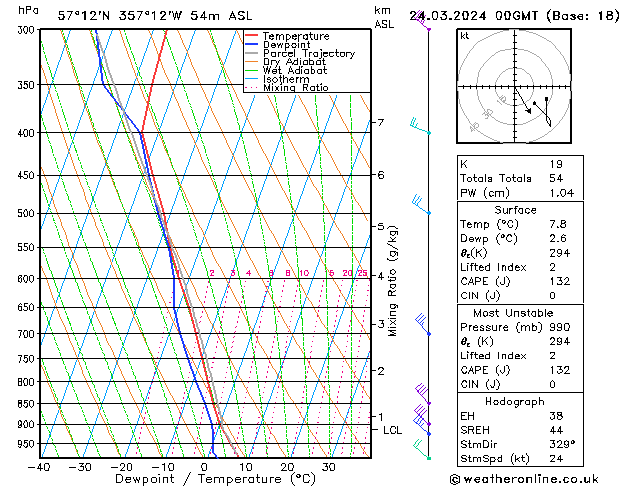629x486 pixels.
Task: Click the Dewpoint / Temperature axis label
Action: pos(203,478)
